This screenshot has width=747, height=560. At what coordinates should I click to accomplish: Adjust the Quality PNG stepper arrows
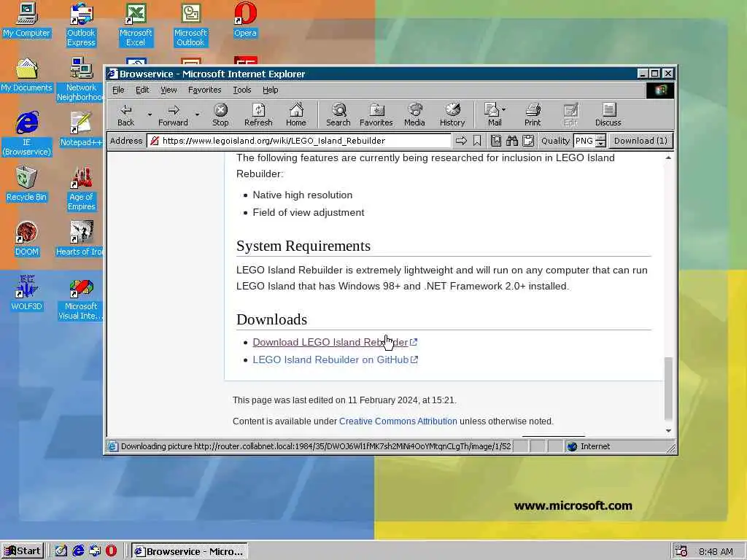pyautogui.click(x=601, y=141)
